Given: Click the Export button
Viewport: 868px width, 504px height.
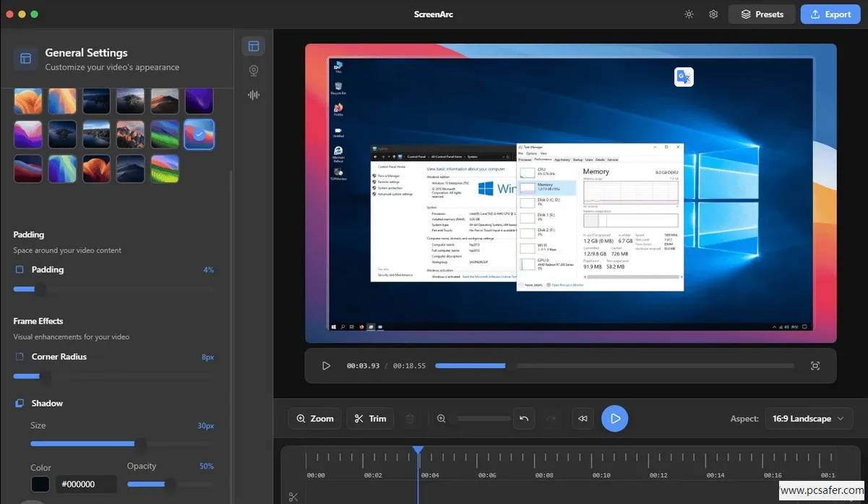Looking at the screenshot, I should (x=830, y=14).
